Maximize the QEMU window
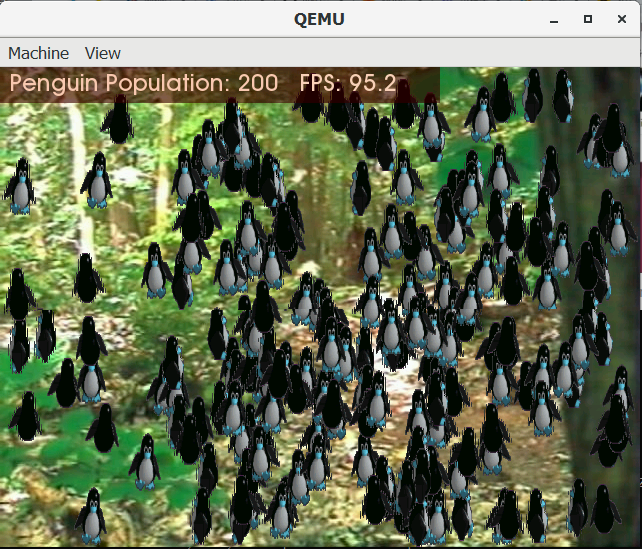The image size is (642, 549). 588,19
